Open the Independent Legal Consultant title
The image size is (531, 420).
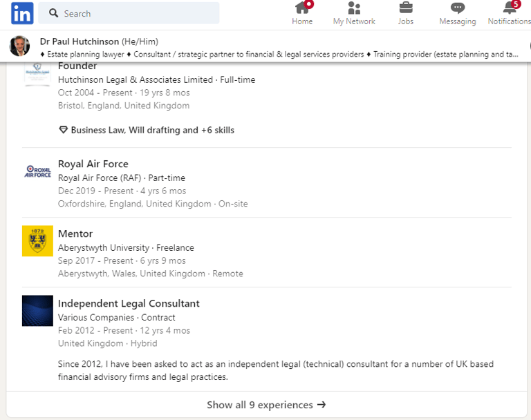(x=129, y=303)
